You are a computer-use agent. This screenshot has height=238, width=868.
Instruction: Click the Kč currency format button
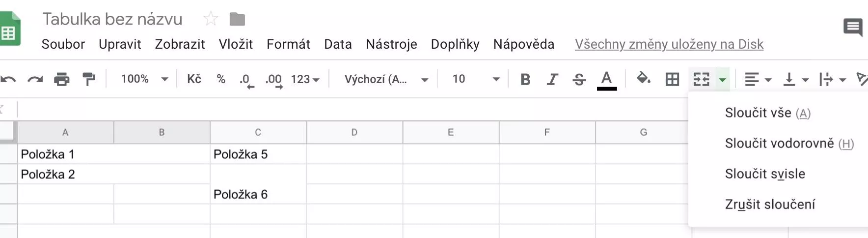pos(194,79)
